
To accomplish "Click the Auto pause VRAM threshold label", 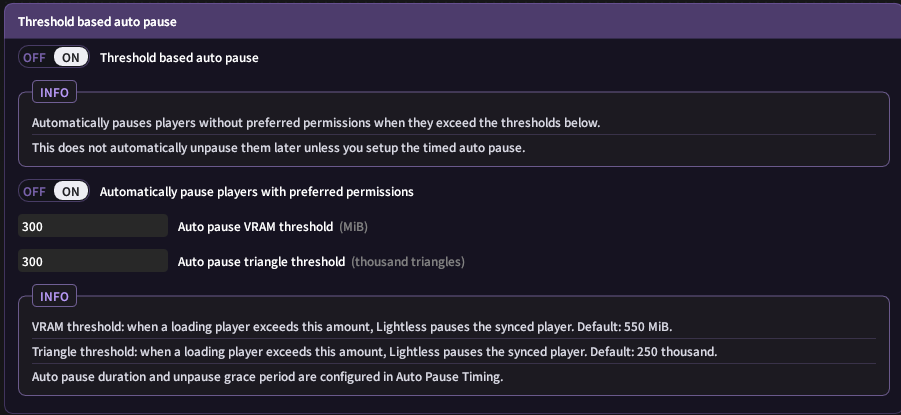I will (256, 227).
